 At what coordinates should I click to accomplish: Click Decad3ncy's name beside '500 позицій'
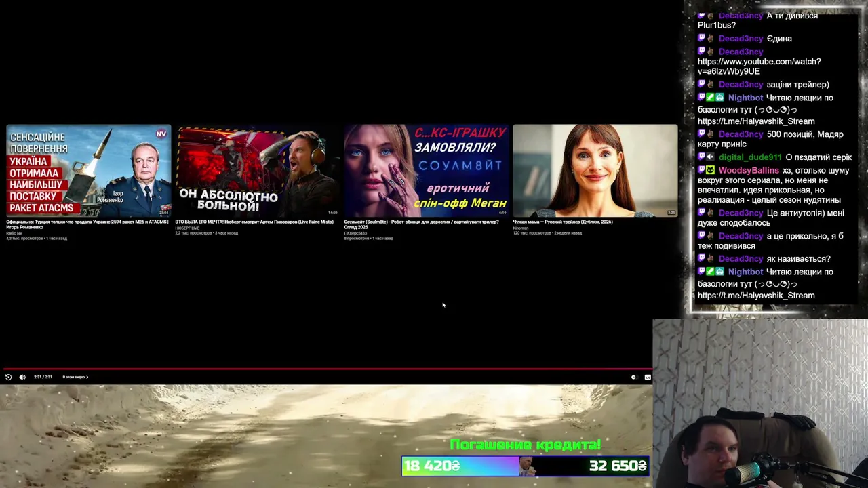pyautogui.click(x=741, y=134)
